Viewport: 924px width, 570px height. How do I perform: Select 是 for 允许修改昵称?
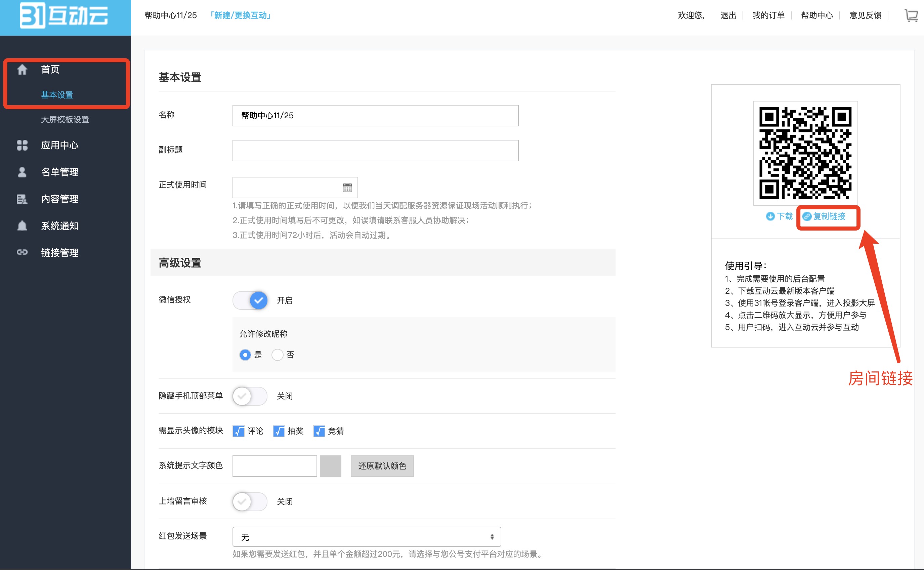(245, 355)
